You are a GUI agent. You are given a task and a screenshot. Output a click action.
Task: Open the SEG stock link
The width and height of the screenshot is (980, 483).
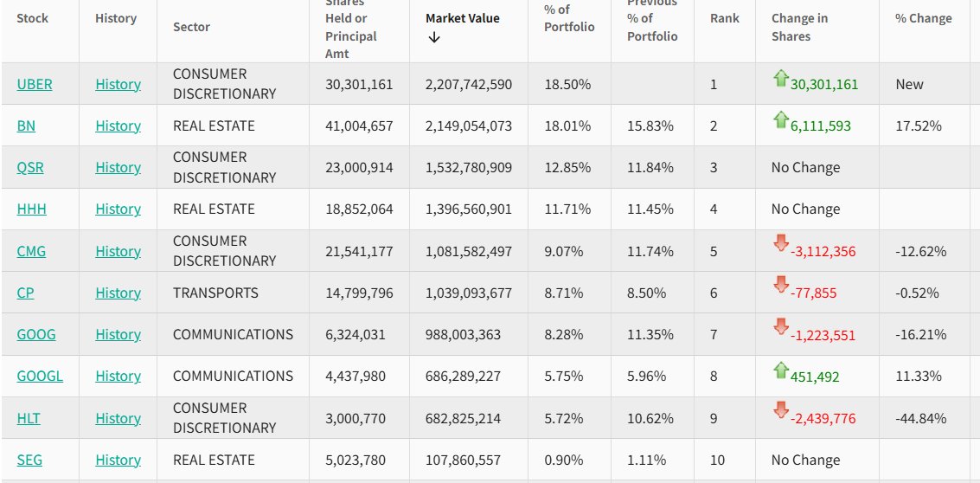tap(29, 460)
